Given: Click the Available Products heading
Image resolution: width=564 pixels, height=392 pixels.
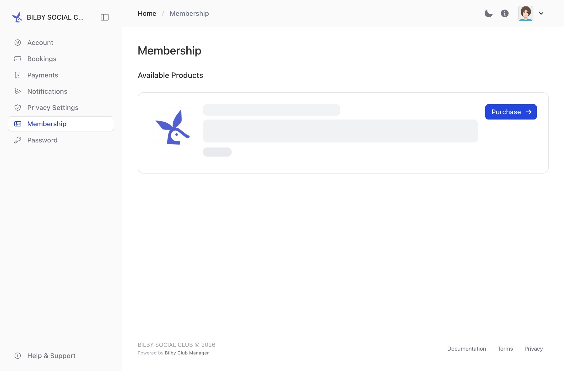Looking at the screenshot, I should 170,75.
